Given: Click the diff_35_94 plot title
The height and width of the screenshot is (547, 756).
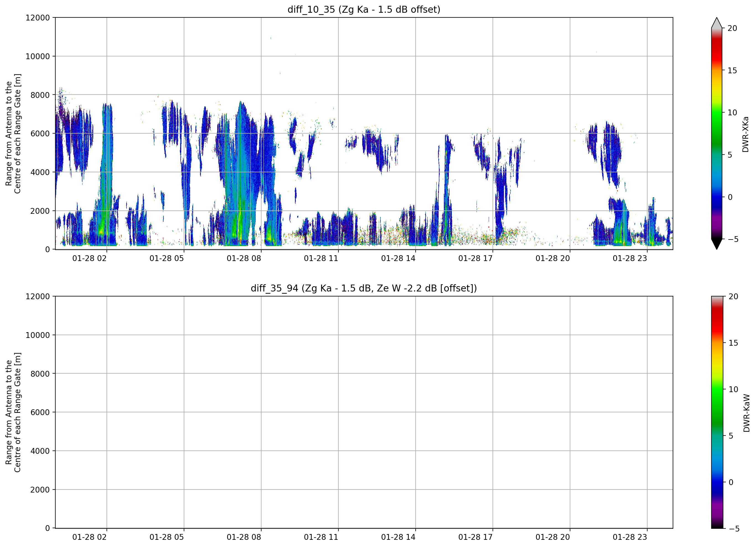Looking at the screenshot, I should point(364,288).
